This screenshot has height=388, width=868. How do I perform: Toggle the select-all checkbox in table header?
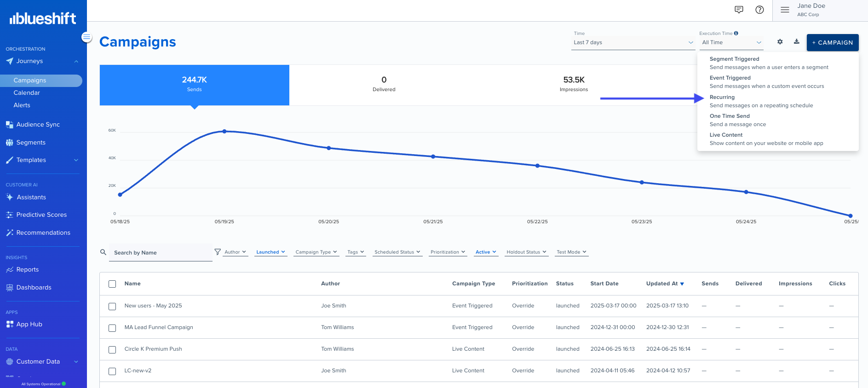[x=112, y=284]
